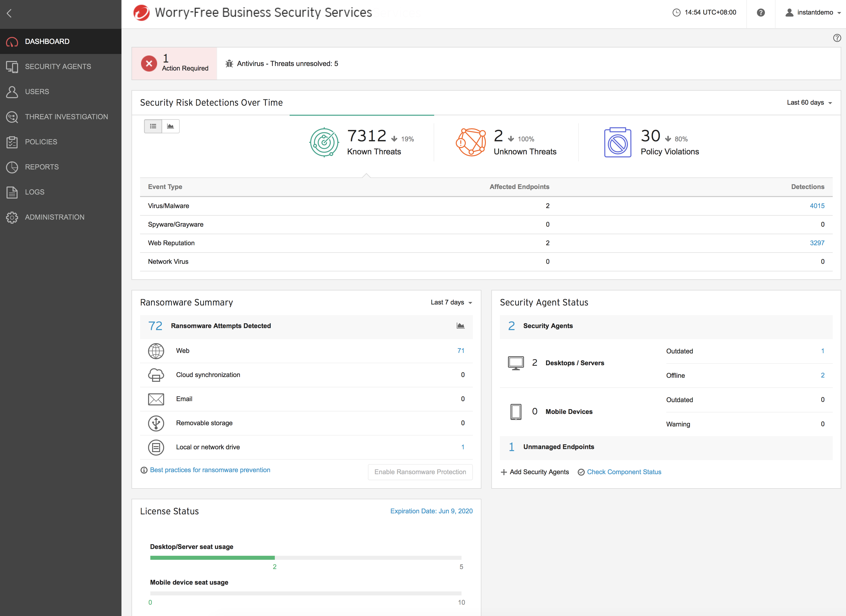Open Administration menu item
Viewport: 846px width, 616px height.
[x=61, y=217]
